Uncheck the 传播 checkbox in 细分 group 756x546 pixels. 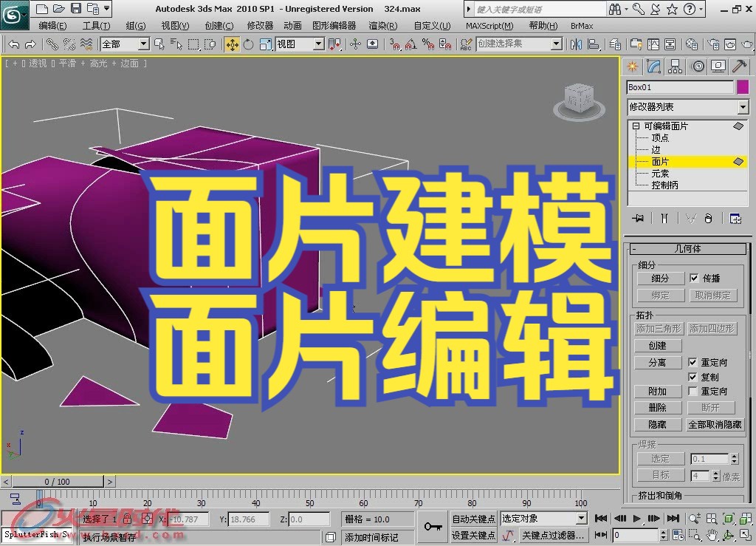point(693,278)
